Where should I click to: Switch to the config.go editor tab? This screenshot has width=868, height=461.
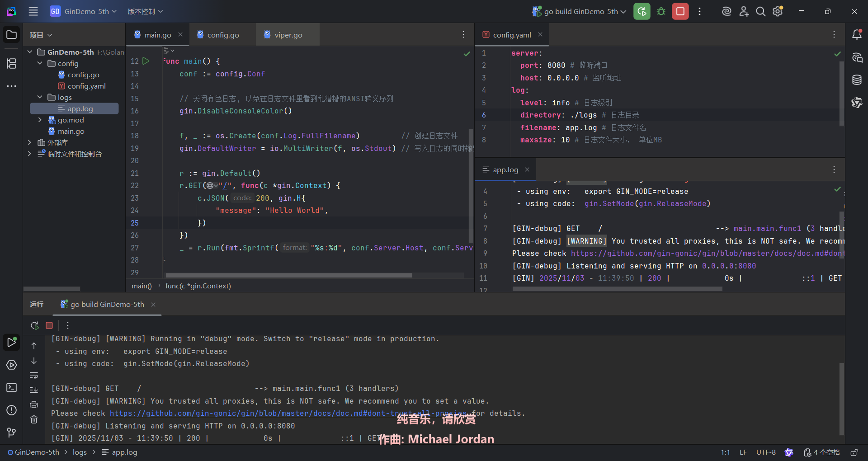pos(223,35)
